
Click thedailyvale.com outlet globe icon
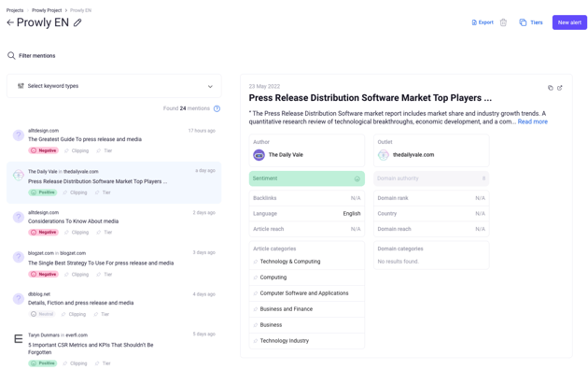[384, 154]
